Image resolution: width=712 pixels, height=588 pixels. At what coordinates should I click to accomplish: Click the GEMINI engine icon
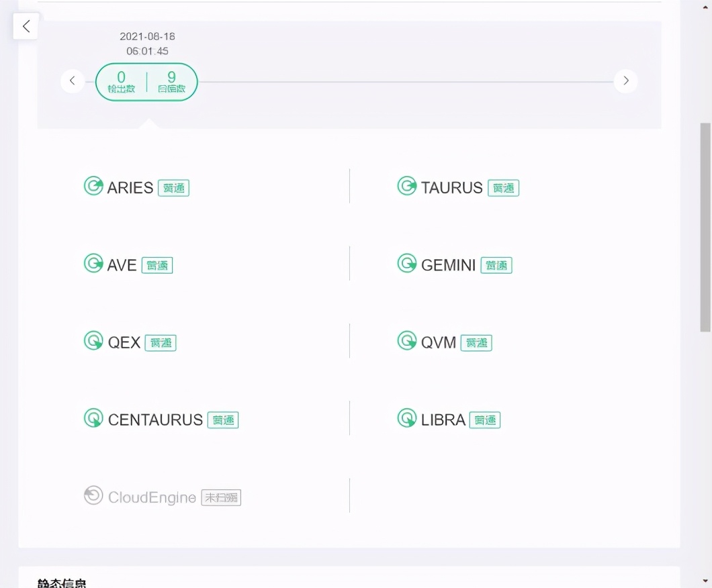click(407, 264)
